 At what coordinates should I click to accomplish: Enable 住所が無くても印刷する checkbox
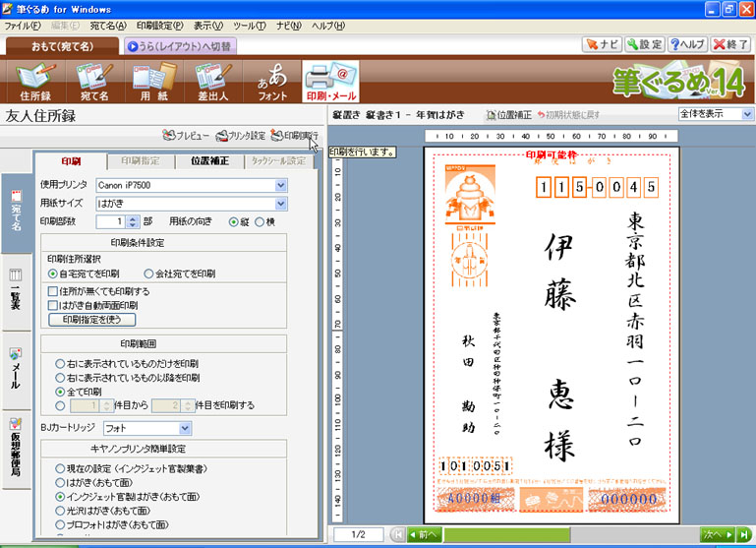coord(54,291)
